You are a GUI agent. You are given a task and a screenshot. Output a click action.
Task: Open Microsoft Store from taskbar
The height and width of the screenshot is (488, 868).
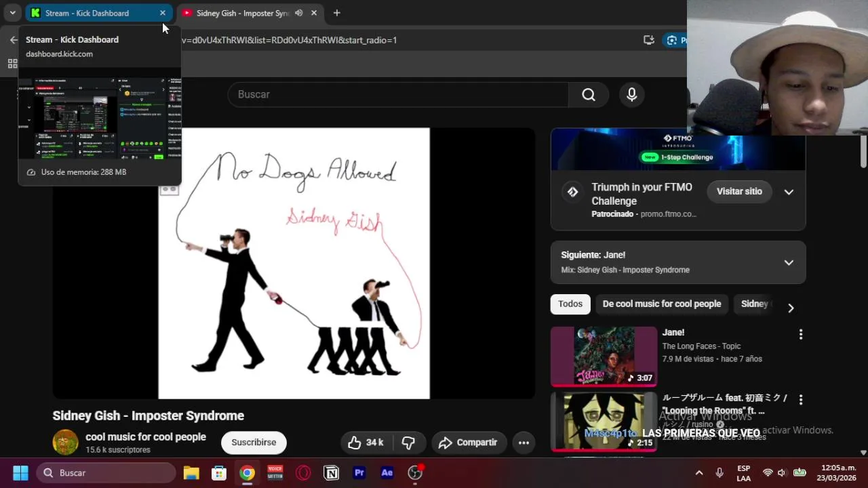219,473
